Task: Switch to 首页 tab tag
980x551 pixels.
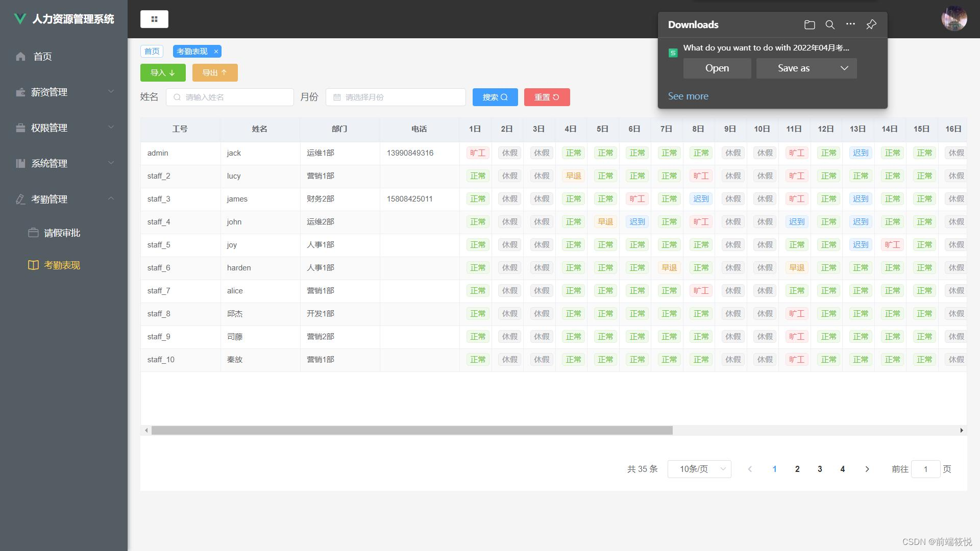Action: (152, 52)
